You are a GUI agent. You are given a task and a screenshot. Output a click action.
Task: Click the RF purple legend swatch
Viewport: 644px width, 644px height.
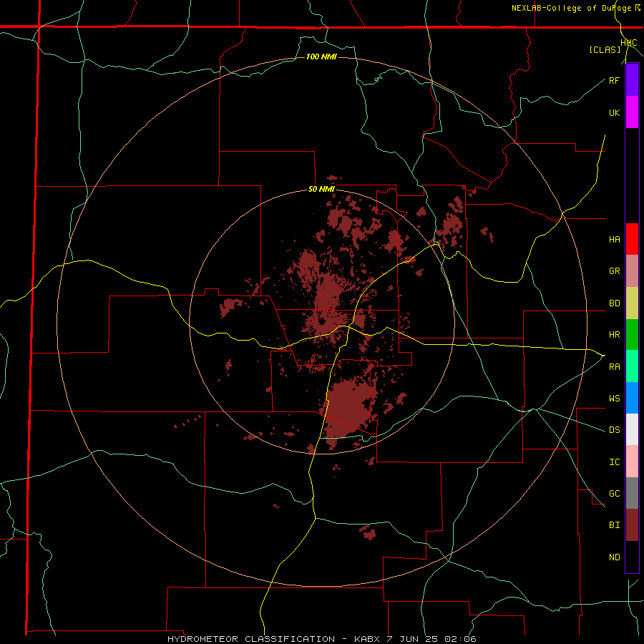[632, 80]
